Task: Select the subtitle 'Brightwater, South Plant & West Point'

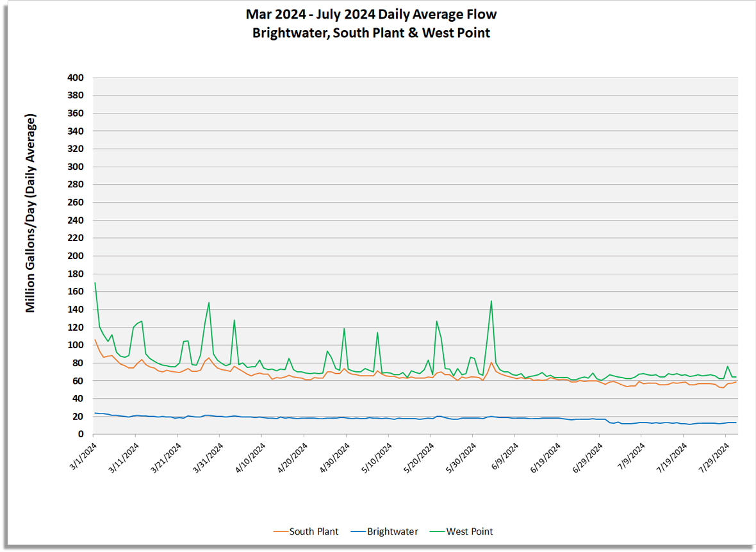Action: click(371, 33)
